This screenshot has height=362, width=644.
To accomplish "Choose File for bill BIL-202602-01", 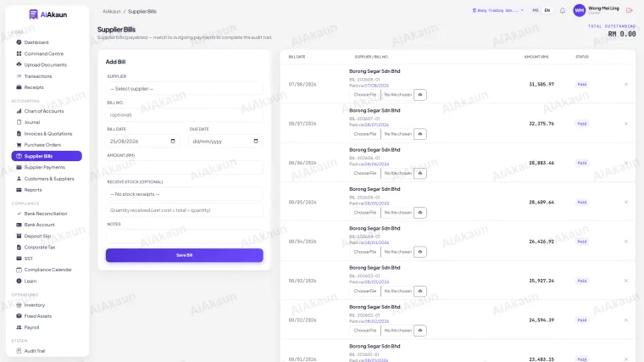I will coord(364,331).
